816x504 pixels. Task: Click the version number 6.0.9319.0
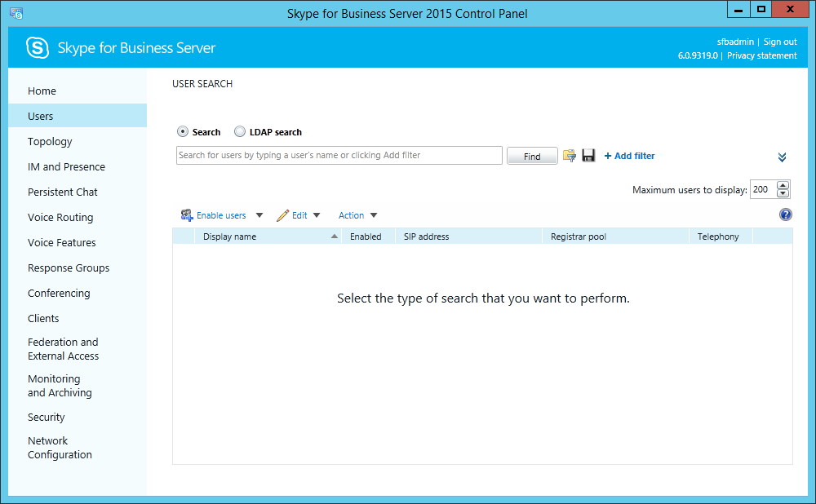pyautogui.click(x=698, y=55)
